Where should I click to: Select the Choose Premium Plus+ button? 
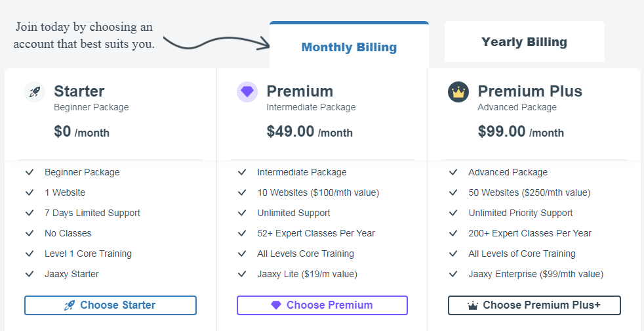[534, 305]
